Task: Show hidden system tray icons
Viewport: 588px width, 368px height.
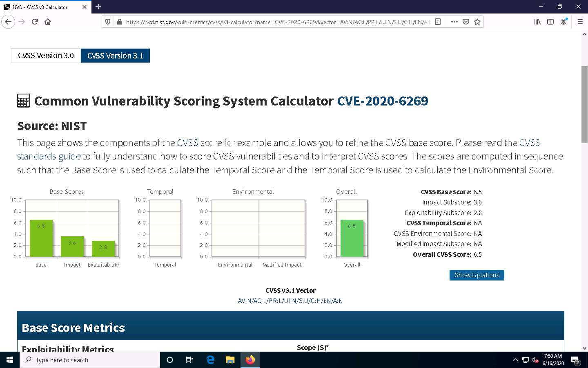Action: click(515, 360)
